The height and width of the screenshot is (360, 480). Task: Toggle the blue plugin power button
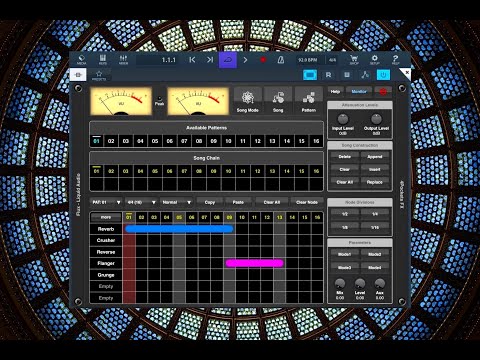coord(383,75)
